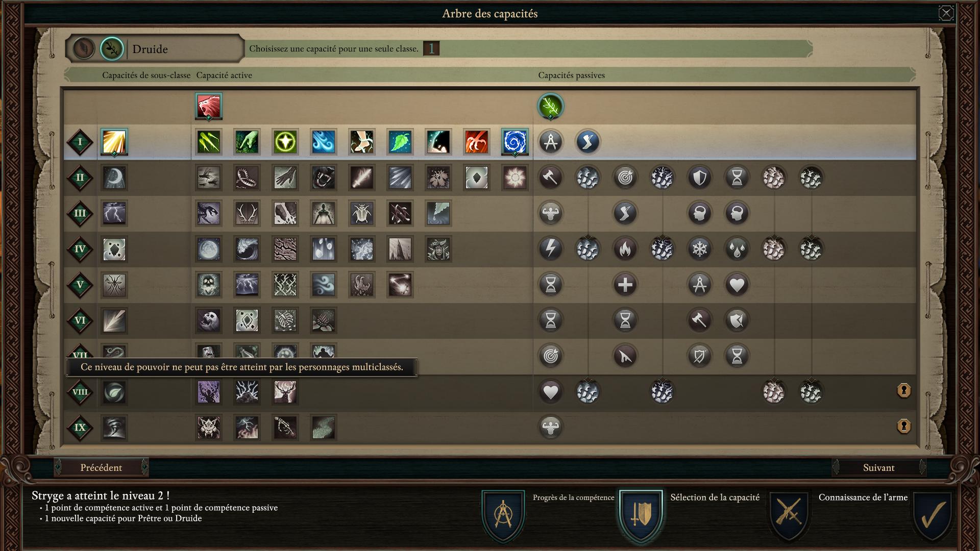
Task: Continue with the Suivant button
Action: click(x=878, y=467)
